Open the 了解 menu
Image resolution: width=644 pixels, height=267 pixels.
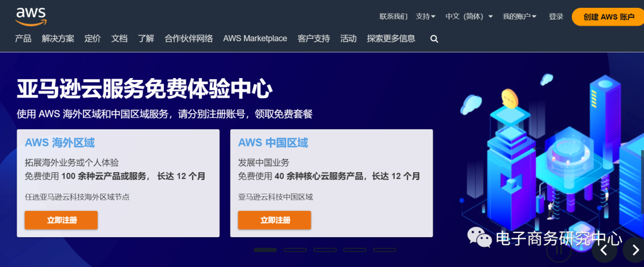[x=146, y=39]
